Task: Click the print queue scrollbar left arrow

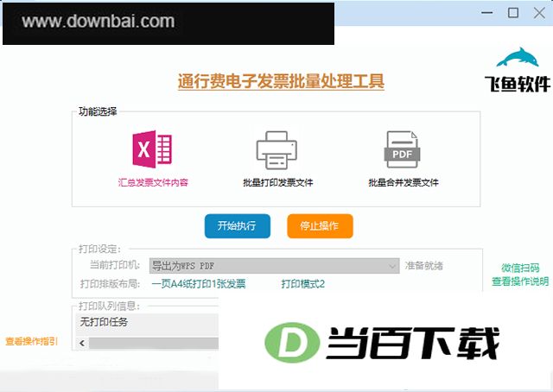Action: pos(82,343)
